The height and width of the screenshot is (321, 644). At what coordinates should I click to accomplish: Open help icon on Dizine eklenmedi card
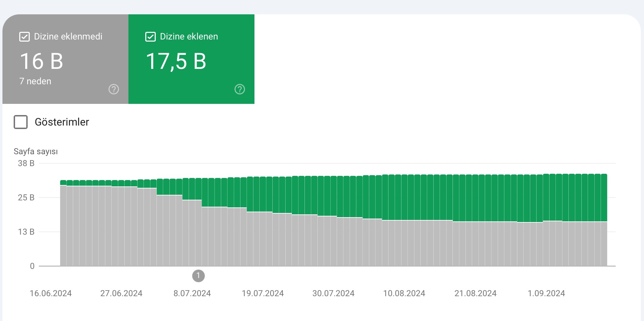click(114, 89)
